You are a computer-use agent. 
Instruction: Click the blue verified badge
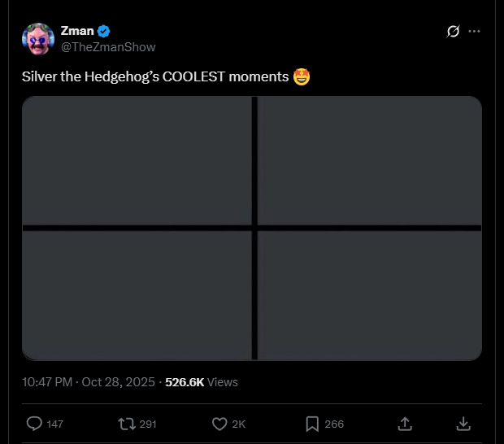point(104,31)
